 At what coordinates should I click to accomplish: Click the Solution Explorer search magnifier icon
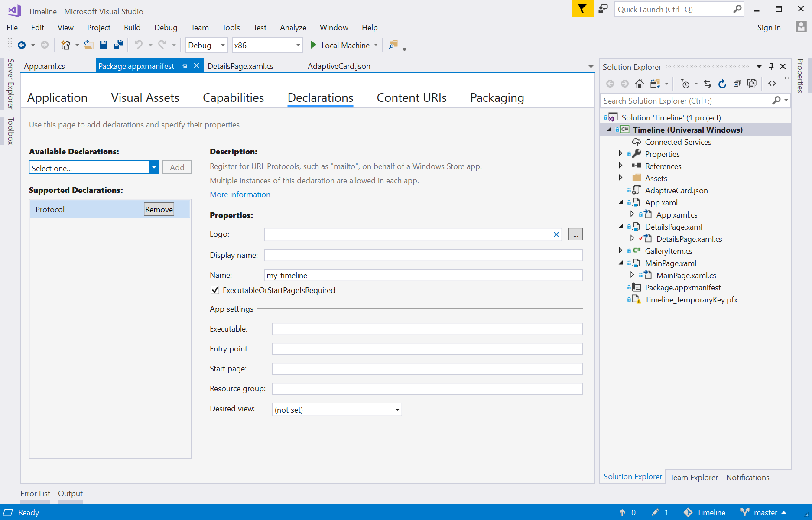click(776, 101)
